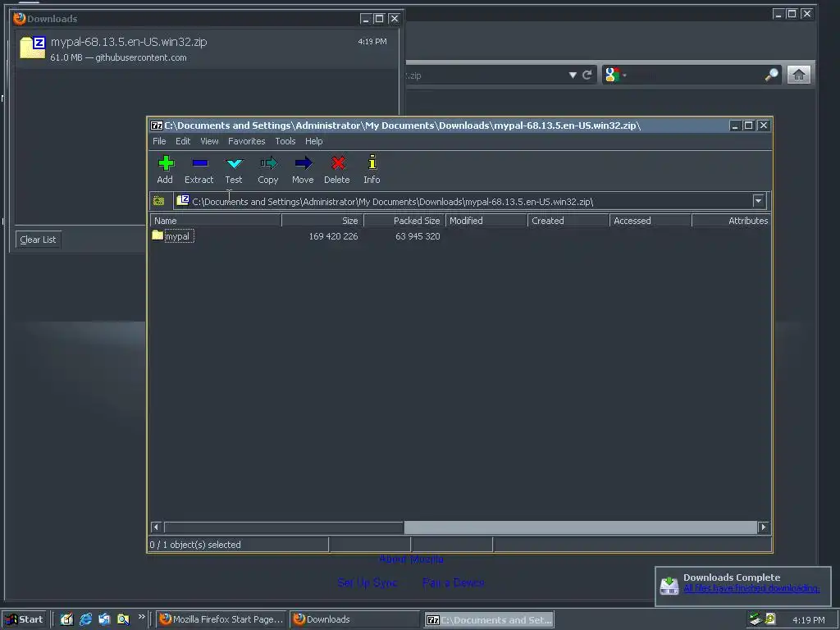Viewport: 840px width, 630px height.
Task: Sort by the Attributes column header
Action: coord(731,221)
